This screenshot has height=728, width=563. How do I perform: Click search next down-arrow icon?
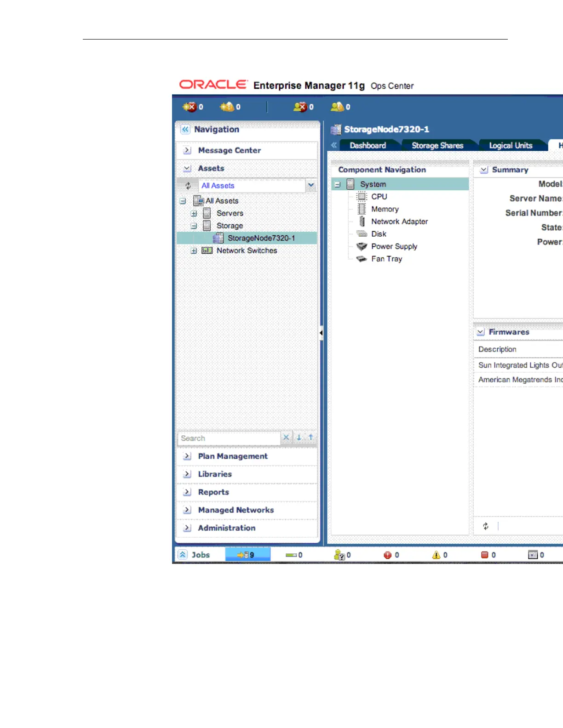pos(299,438)
